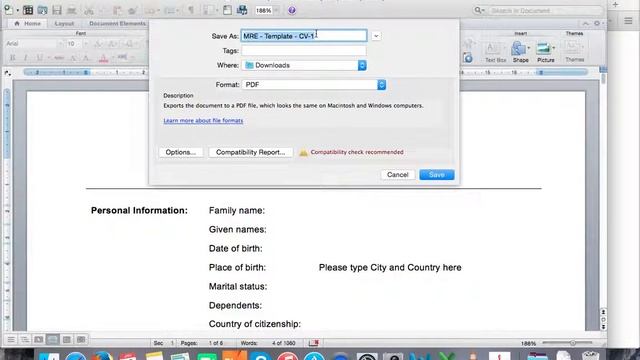Toggle show paragraph marks icon
The height and width of the screenshot is (360, 640).
click(x=191, y=10)
